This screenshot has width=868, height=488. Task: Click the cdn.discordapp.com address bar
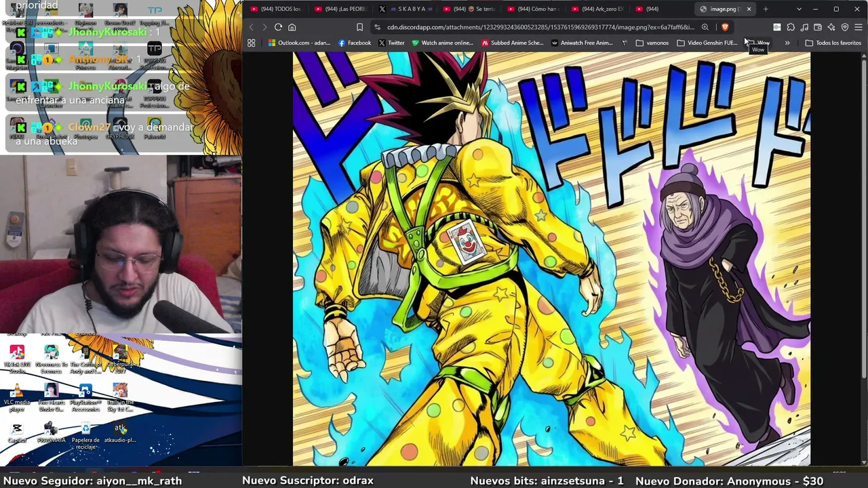540,27
